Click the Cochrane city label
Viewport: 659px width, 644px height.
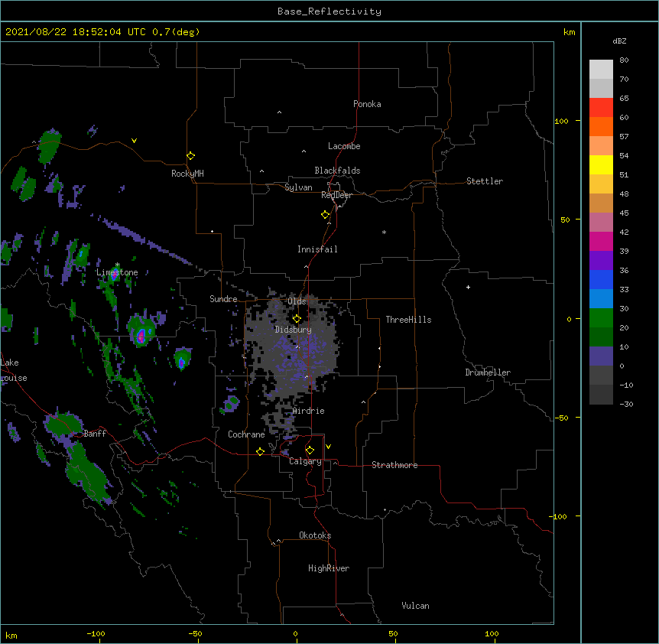click(x=246, y=434)
